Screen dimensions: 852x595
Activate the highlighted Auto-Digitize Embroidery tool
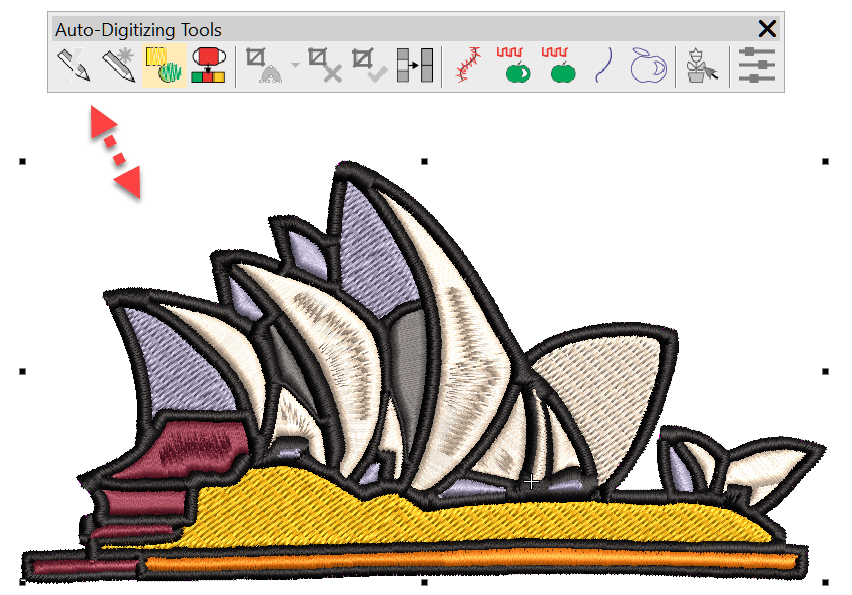pyautogui.click(x=165, y=64)
